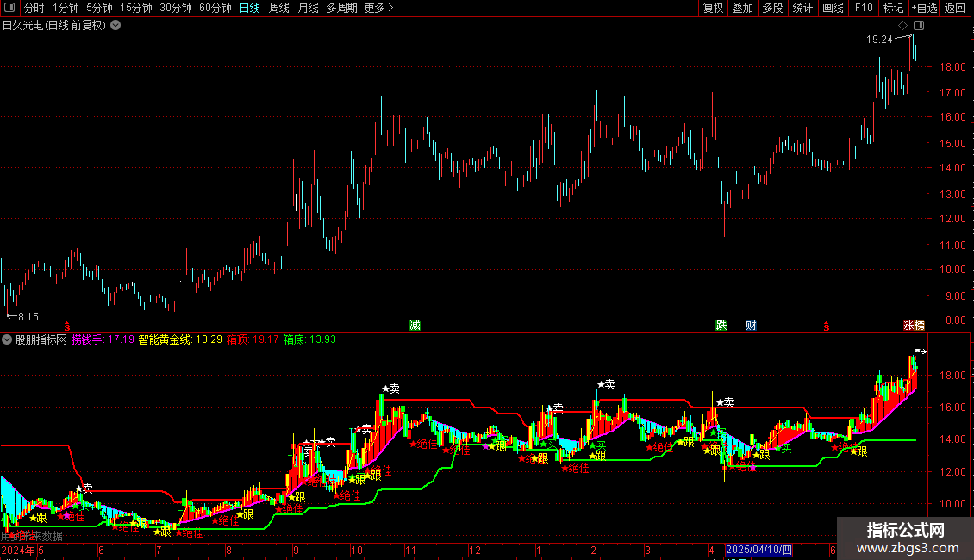Click the 捞钱手: 17.19 indicator value
Image resolution: width=974 pixels, height=560 pixels.
103,339
